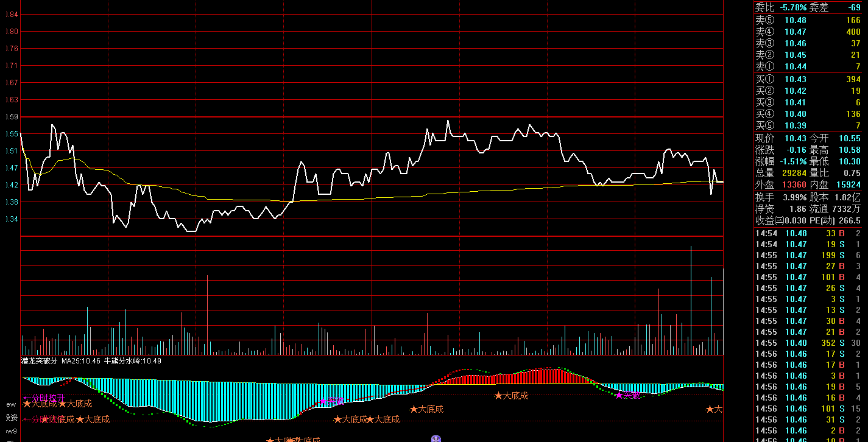Click the magenta 突破 star in the cyan histogram
The height and width of the screenshot is (442, 868).
click(332, 401)
